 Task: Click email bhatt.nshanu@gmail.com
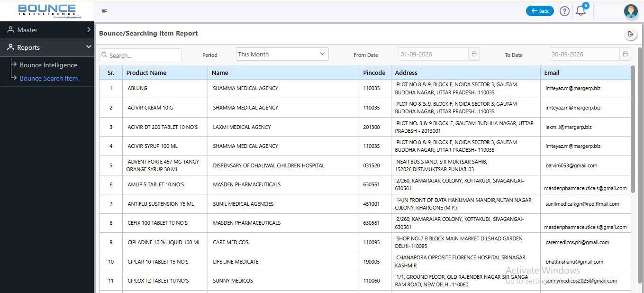tap(574, 262)
